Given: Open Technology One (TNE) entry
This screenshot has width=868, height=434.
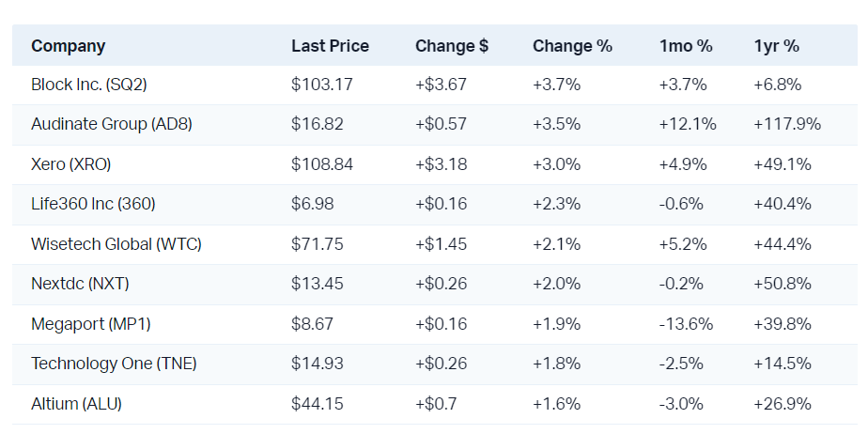Looking at the screenshot, I should pyautogui.click(x=114, y=364).
